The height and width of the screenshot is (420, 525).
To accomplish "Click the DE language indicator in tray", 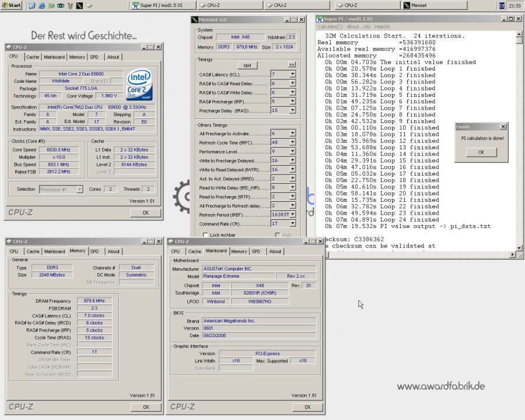I will (x=502, y=6).
